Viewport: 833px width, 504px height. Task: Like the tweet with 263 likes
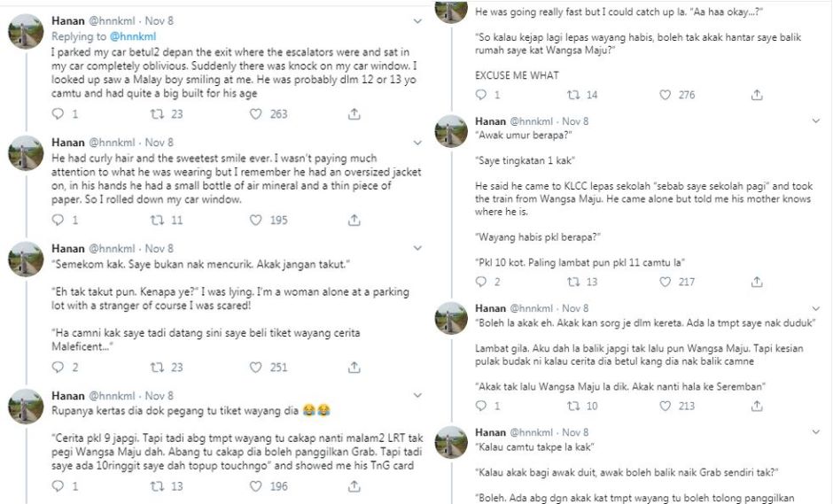(x=256, y=113)
